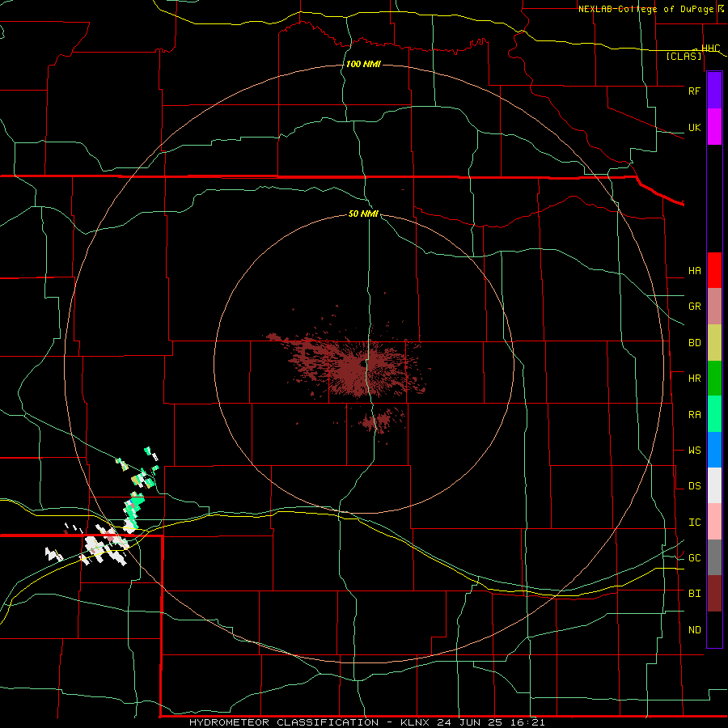This screenshot has width=728, height=728.
Task: Click the GC legend label
Action: click(x=694, y=557)
